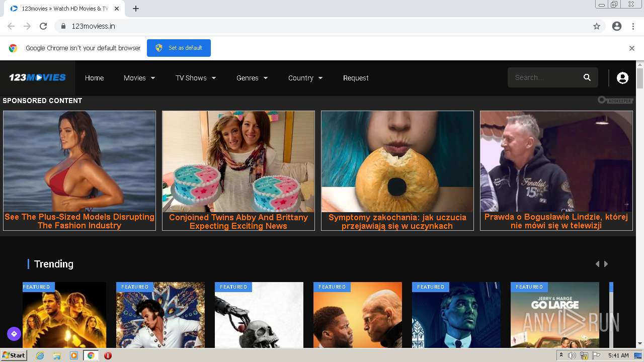Viewport: 644px width, 362px height.
Task: Click the browser back arrow
Action: coord(11,26)
